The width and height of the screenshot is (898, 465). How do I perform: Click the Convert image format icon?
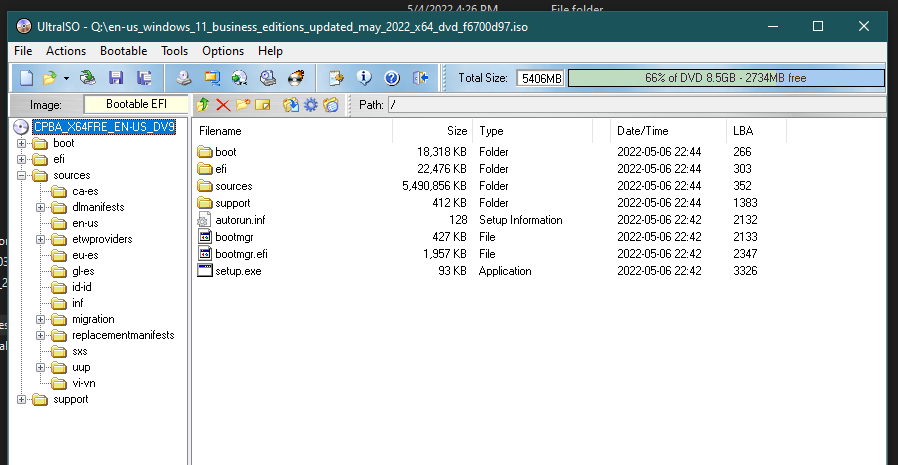click(x=212, y=78)
